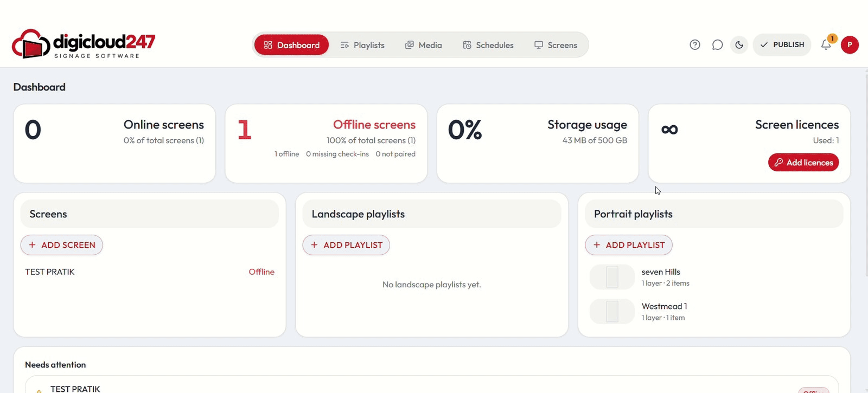Select the Westmead 1 playlist name

665,306
